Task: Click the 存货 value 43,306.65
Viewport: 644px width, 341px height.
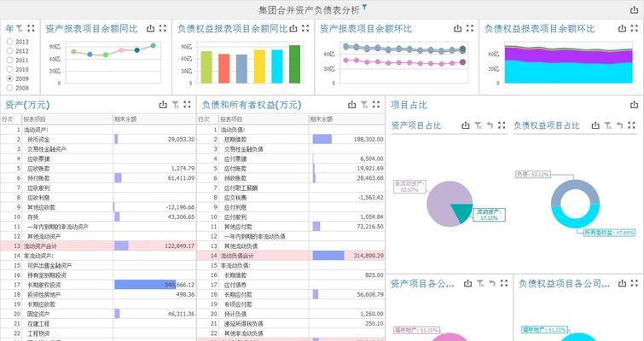Action: coord(181,217)
